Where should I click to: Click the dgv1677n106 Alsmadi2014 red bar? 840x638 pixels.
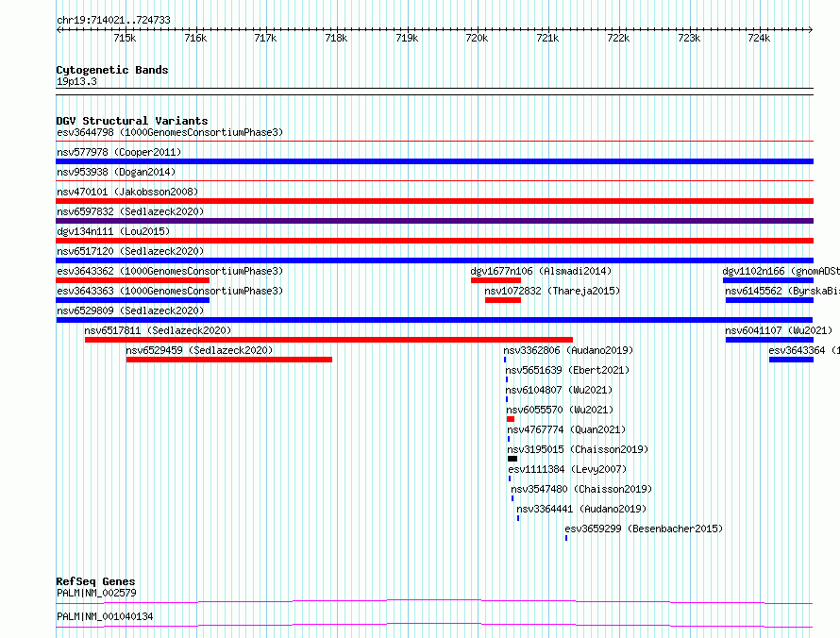[x=496, y=280]
